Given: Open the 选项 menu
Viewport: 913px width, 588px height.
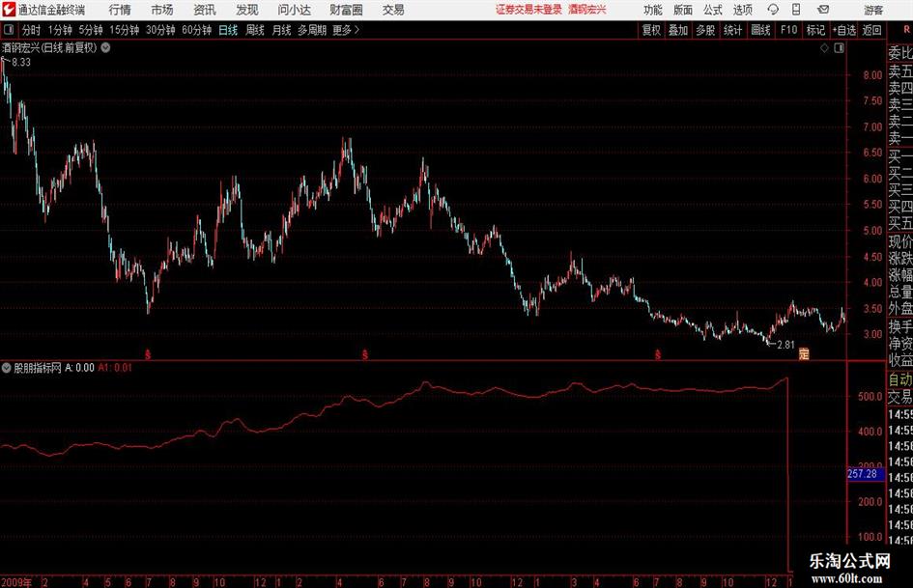Looking at the screenshot, I should click(x=742, y=10).
